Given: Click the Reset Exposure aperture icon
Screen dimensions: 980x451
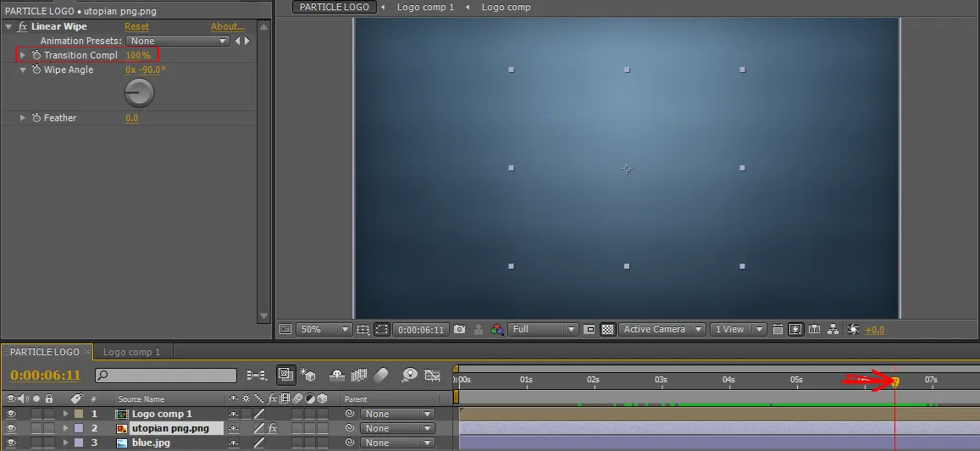Looking at the screenshot, I should (x=853, y=329).
